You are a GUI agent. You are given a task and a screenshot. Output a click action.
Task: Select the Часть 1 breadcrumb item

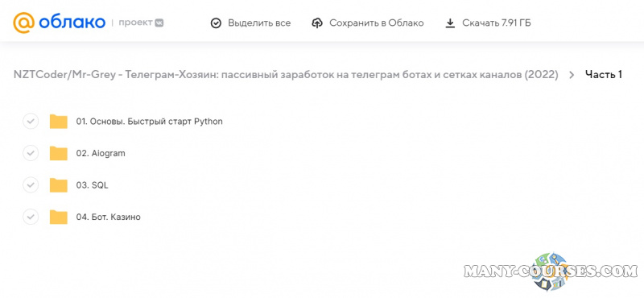603,74
